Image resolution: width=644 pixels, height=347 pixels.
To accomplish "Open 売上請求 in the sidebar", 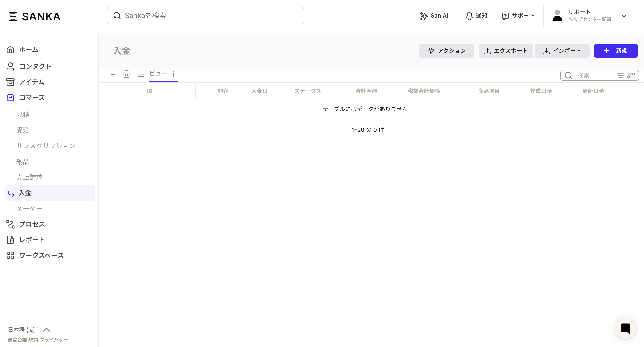I will coord(29,177).
